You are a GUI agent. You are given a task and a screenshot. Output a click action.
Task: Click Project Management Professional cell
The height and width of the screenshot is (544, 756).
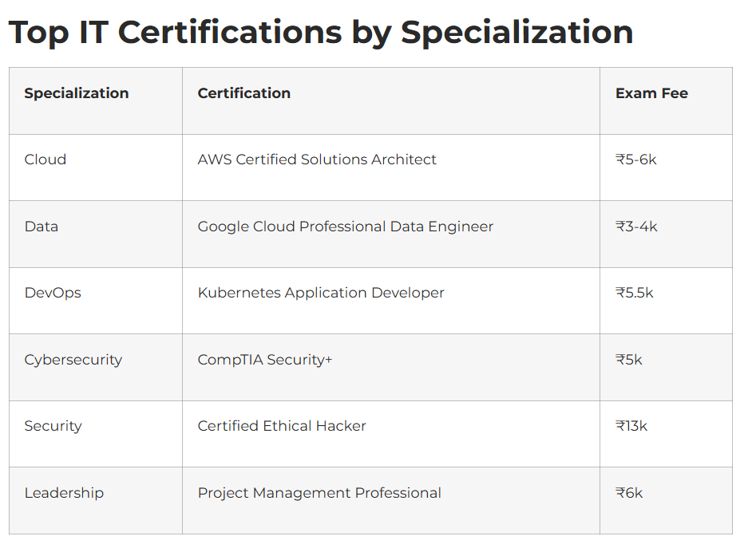click(319, 493)
